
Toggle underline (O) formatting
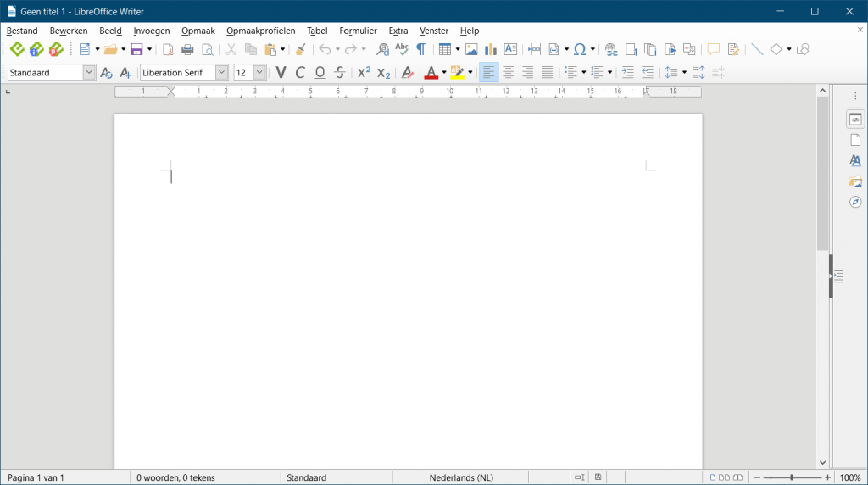(320, 73)
